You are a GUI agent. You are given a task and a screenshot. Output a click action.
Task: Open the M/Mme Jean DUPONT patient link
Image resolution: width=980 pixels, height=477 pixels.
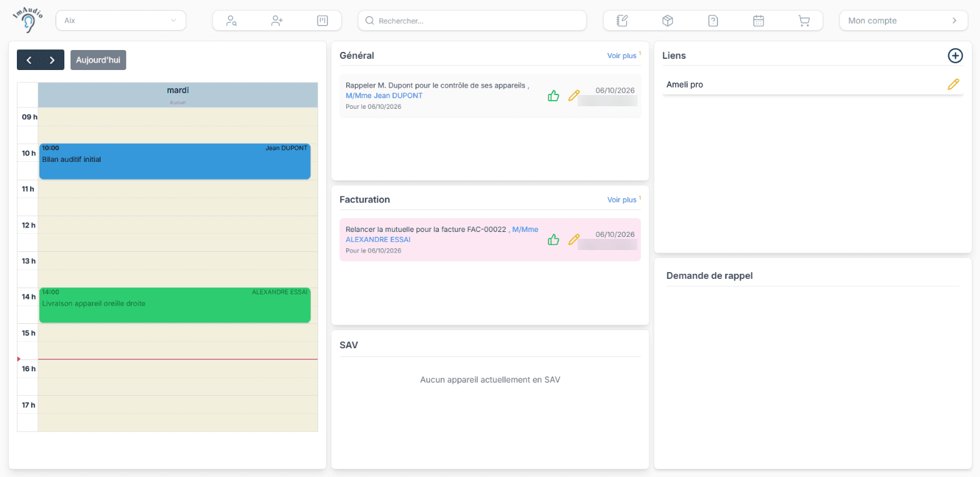pyautogui.click(x=384, y=96)
